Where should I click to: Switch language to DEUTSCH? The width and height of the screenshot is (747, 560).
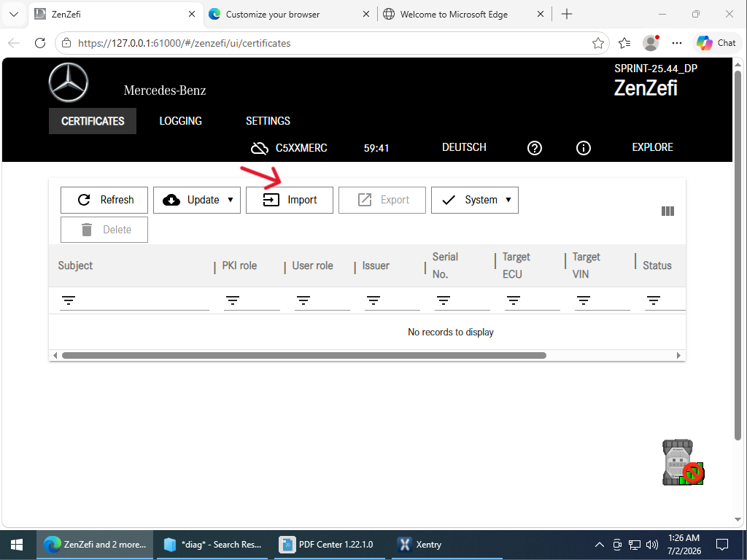(x=464, y=147)
